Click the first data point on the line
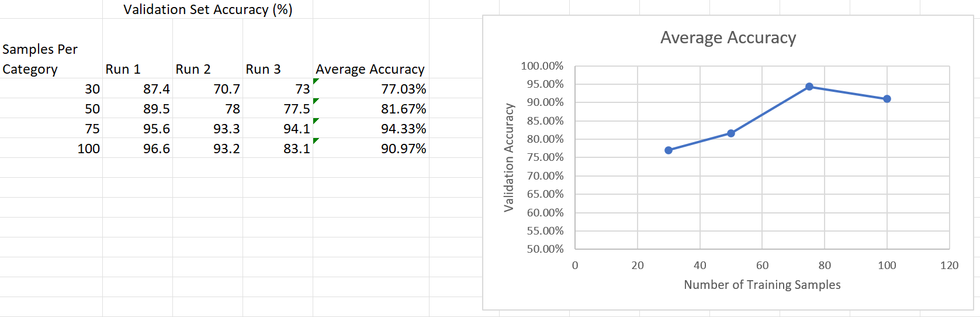 coord(669,150)
